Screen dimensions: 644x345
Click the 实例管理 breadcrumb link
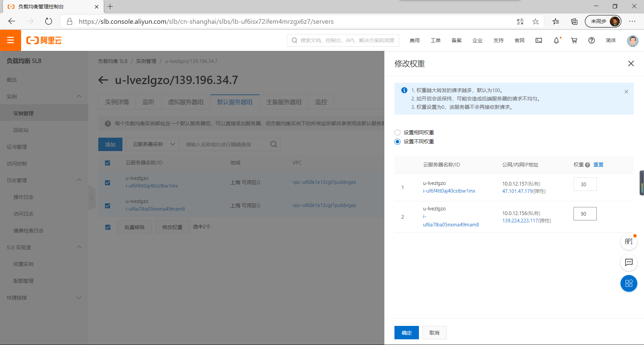click(x=146, y=61)
